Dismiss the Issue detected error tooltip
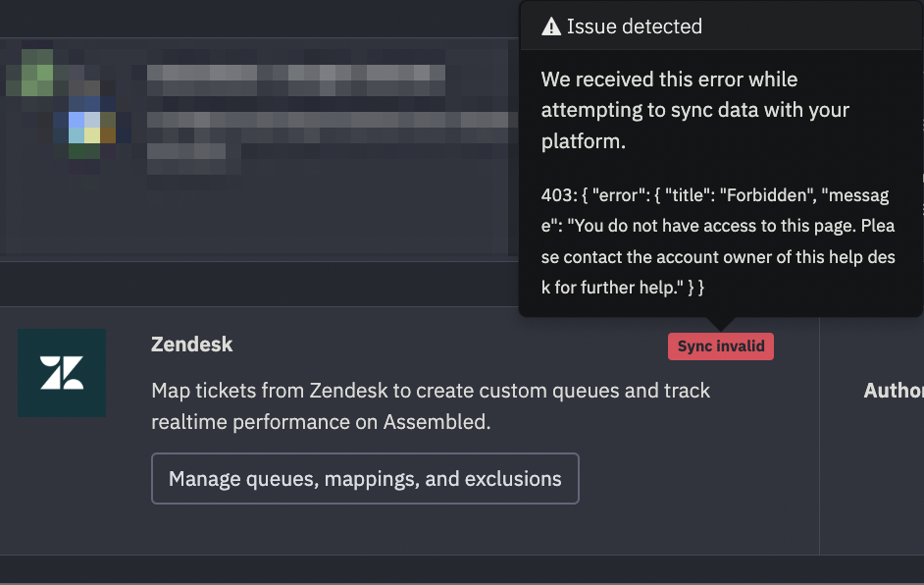 [721, 157]
